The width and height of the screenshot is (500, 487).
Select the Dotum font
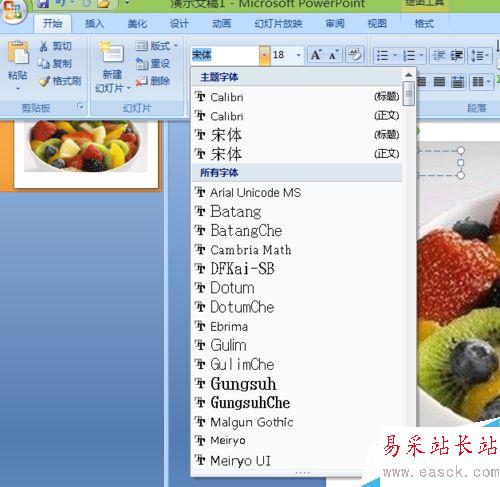coord(297,288)
